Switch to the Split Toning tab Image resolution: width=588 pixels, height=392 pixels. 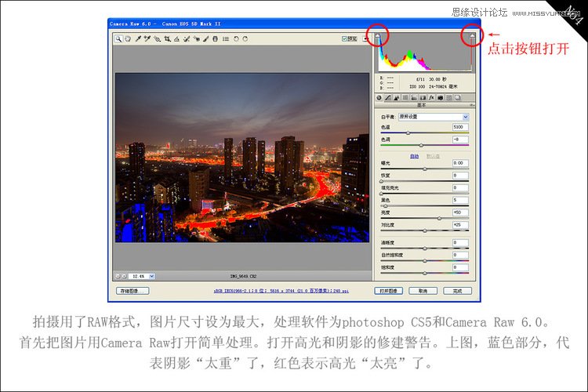point(414,97)
